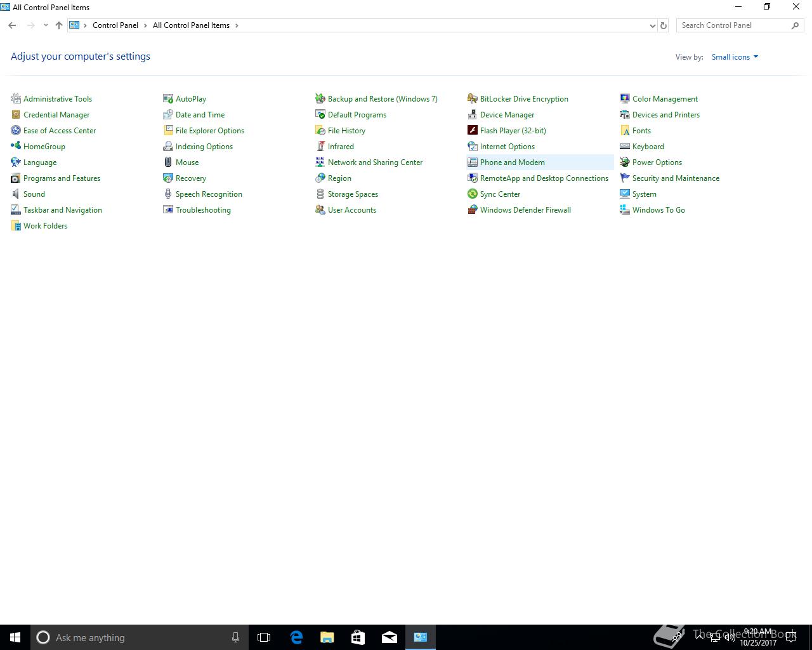Click the Flash Player icon

click(473, 130)
